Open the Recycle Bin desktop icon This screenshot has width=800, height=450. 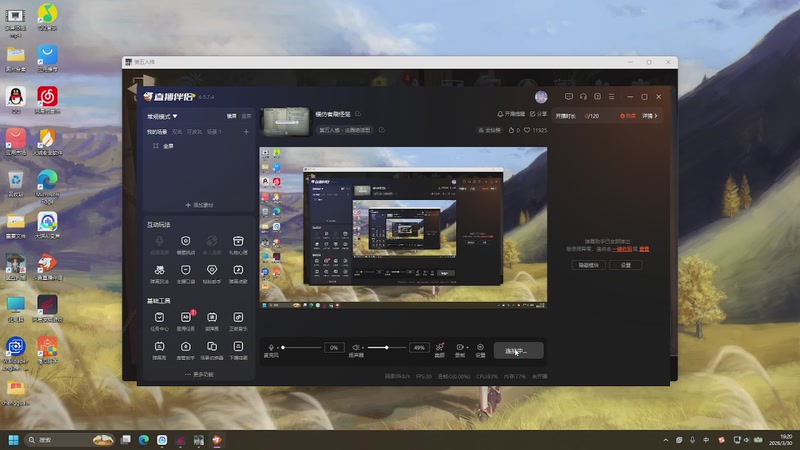(x=16, y=184)
